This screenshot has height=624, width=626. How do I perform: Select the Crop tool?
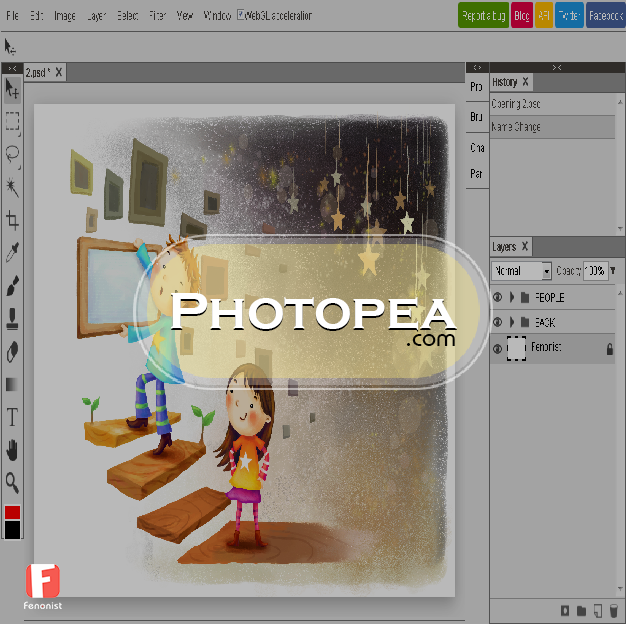[x=12, y=220]
